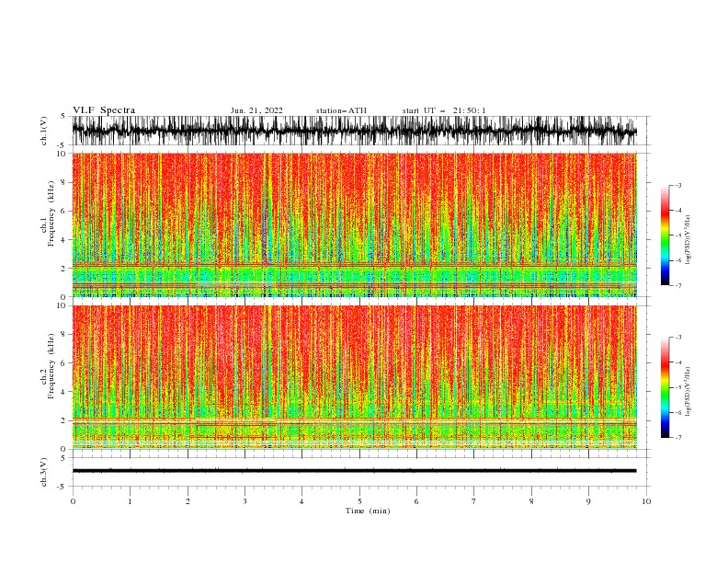This screenshot has width=728, height=563.
Task: Click the time axis tick label "2"
Action: 188,501
